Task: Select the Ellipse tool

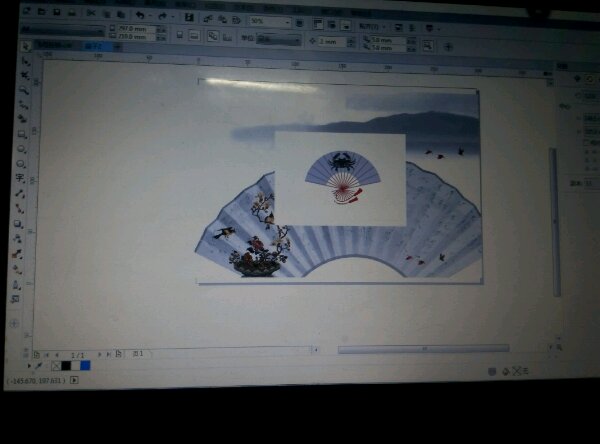Action: [x=21, y=149]
